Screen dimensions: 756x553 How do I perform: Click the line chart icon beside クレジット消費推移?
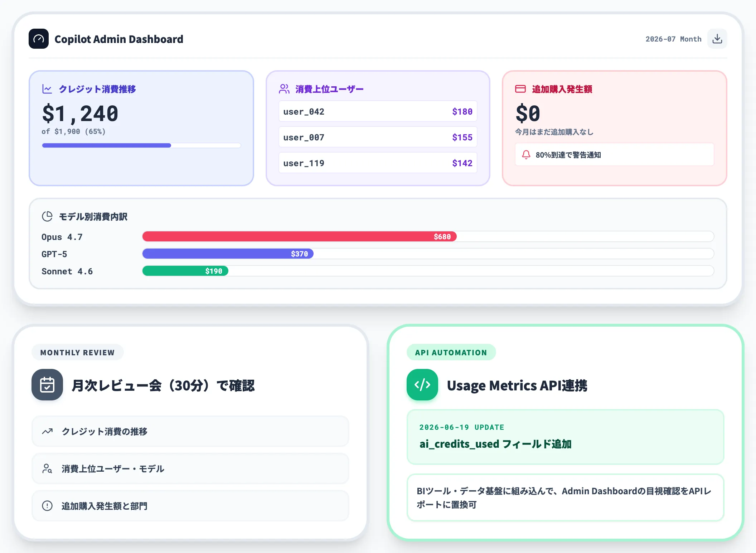click(x=47, y=89)
